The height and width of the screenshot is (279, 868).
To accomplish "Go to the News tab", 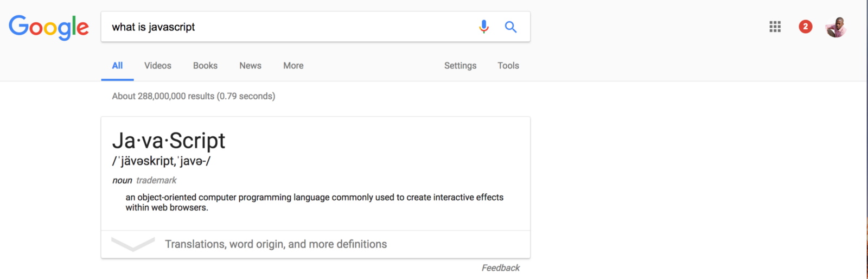I will [250, 66].
